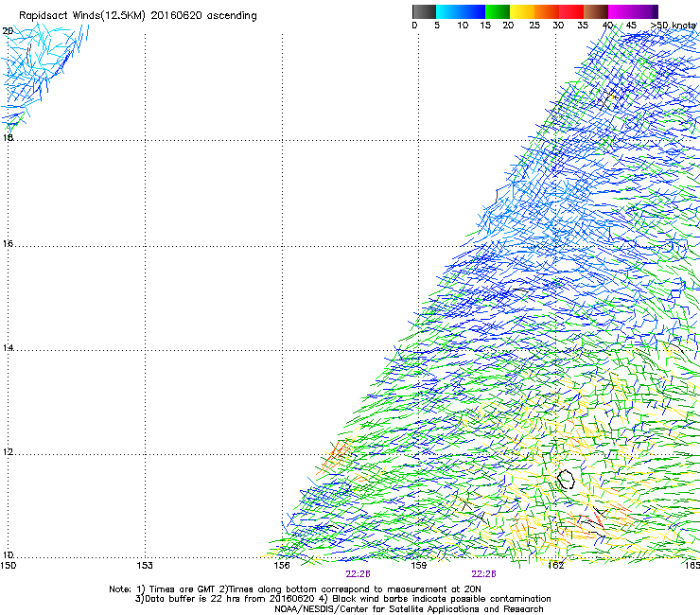Click the '153' longitude axis label
This screenshot has width=700, height=615.
tap(145, 566)
